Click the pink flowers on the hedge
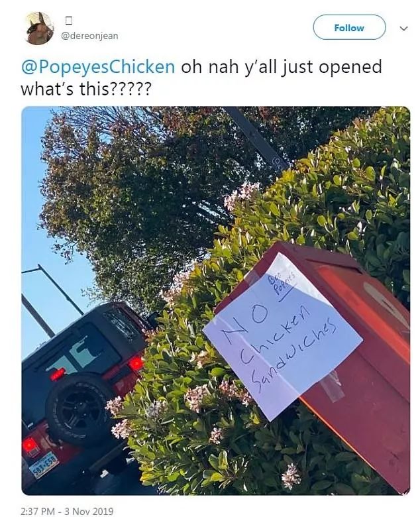 point(197,398)
